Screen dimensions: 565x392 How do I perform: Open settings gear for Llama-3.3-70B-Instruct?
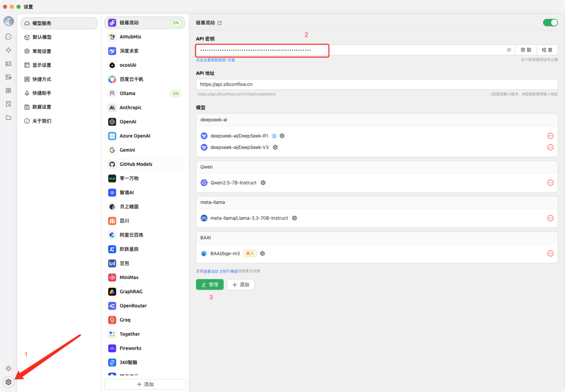pyautogui.click(x=295, y=218)
